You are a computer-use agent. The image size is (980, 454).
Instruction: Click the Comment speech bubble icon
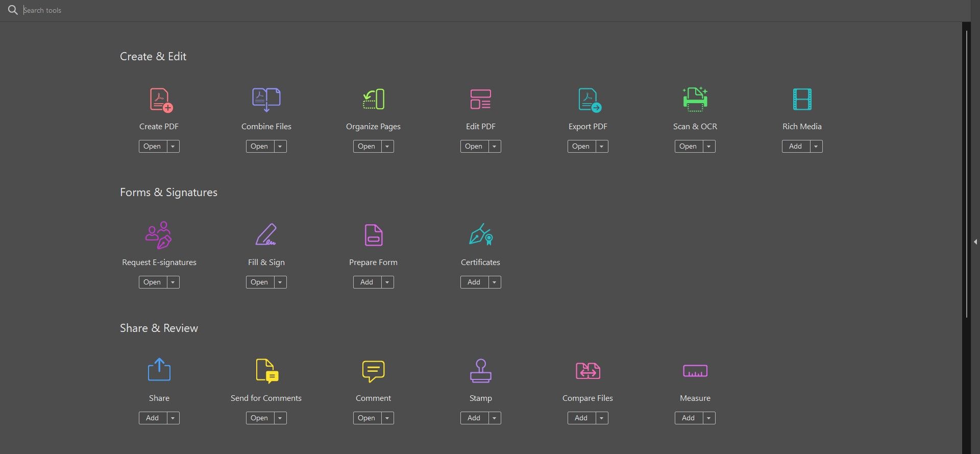point(373,371)
